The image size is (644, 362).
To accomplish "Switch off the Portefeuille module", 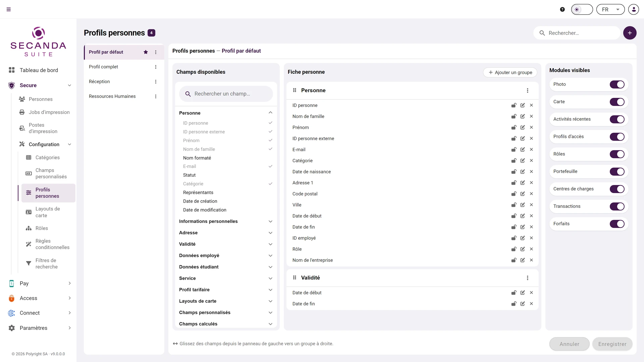I will coord(617,172).
